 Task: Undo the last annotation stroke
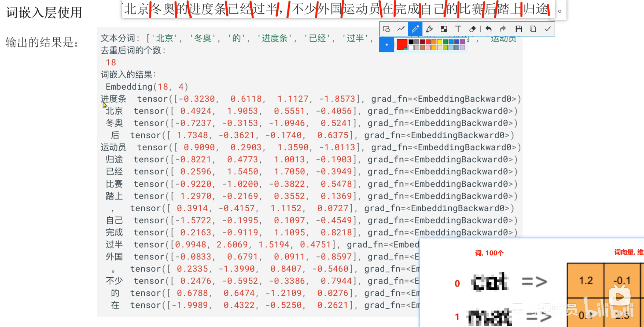[x=488, y=29]
